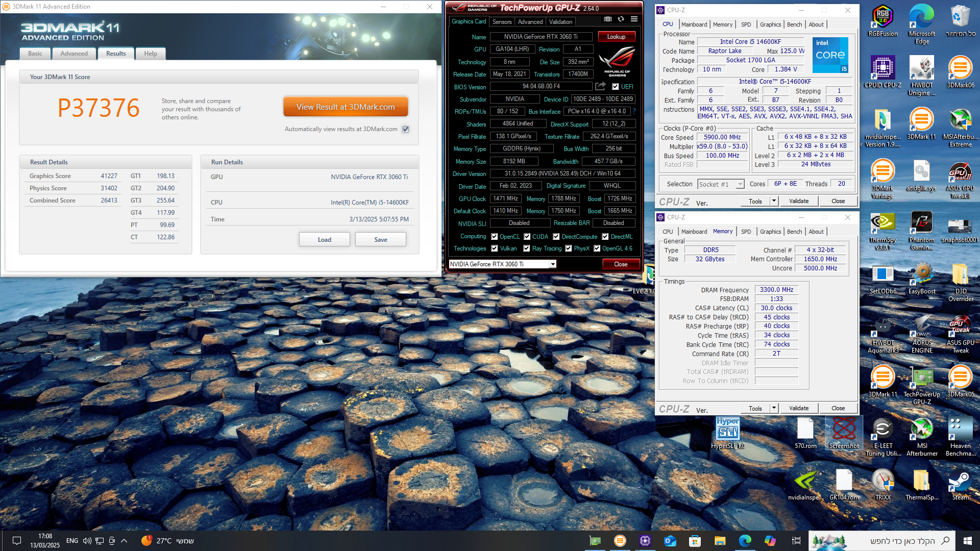Switch to the Sensors tab in GPU-Z
Viewport: 980px width, 551px height.
click(502, 22)
